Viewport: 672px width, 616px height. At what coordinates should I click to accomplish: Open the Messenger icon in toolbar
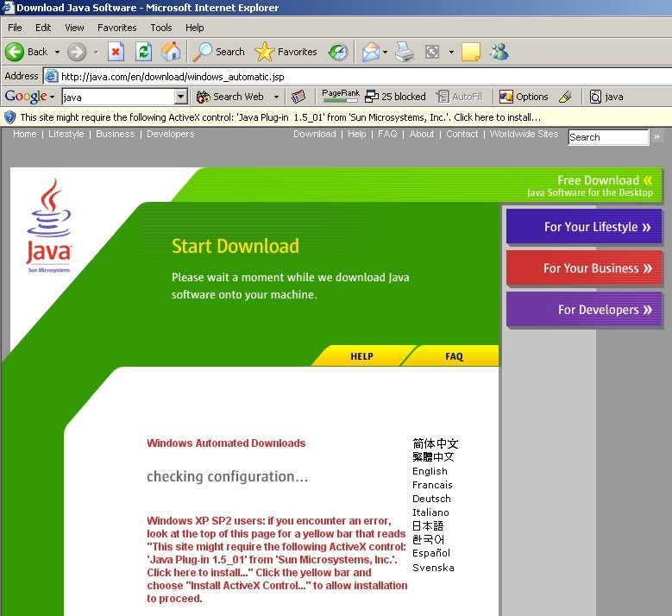499,52
